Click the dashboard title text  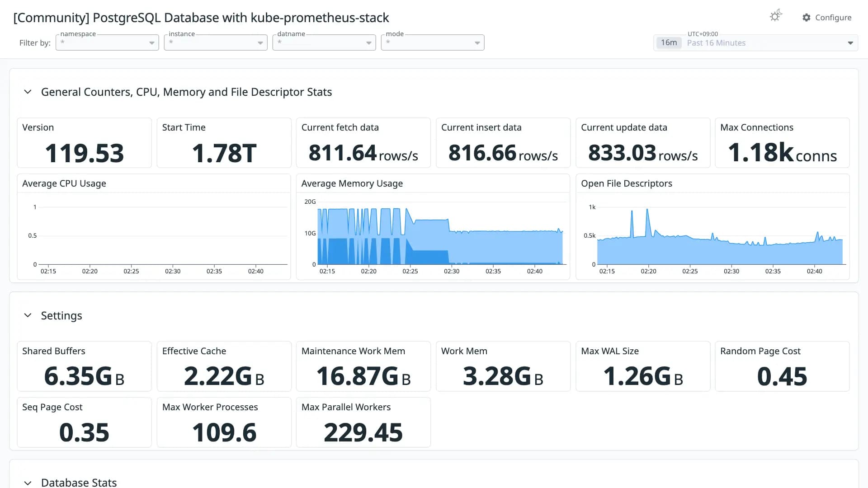click(201, 18)
